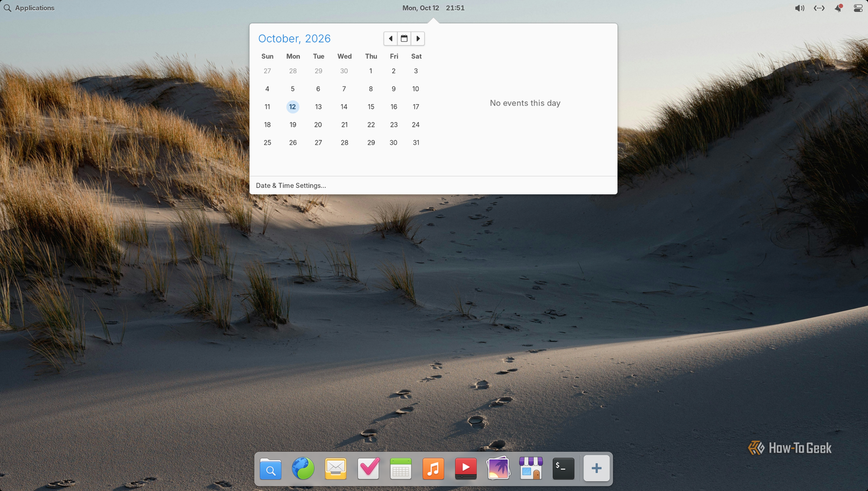Open the Music app in dock
The image size is (868, 491).
pyautogui.click(x=433, y=468)
